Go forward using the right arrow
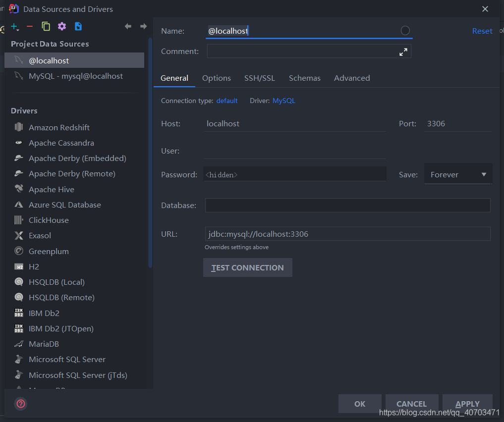 [x=143, y=26]
